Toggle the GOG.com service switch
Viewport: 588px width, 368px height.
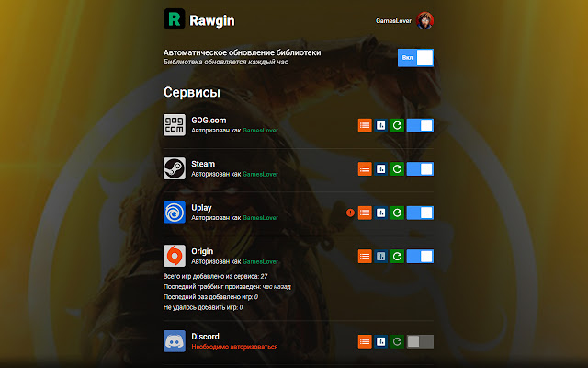420,125
